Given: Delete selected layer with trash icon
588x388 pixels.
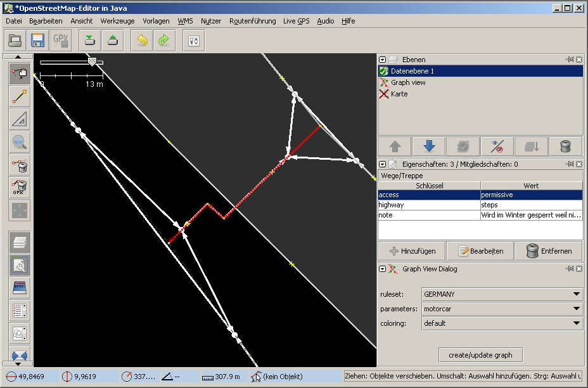Looking at the screenshot, I should (x=566, y=146).
